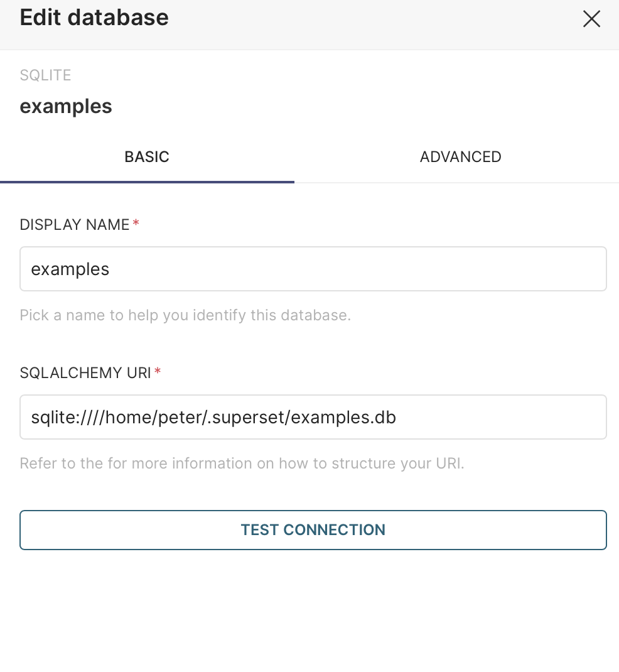Screen dimensions: 619x672
Task: Close the Edit database dialog
Action: click(x=591, y=19)
